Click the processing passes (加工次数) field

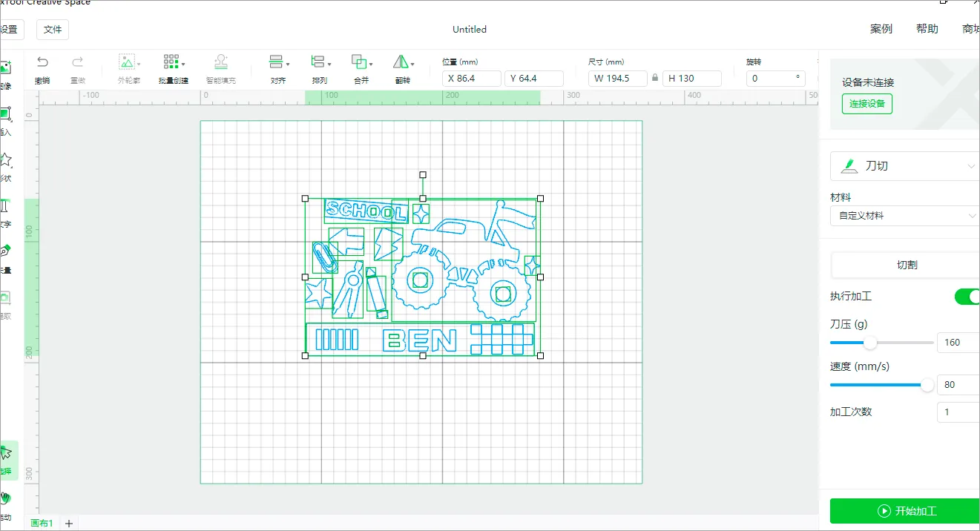coord(958,412)
